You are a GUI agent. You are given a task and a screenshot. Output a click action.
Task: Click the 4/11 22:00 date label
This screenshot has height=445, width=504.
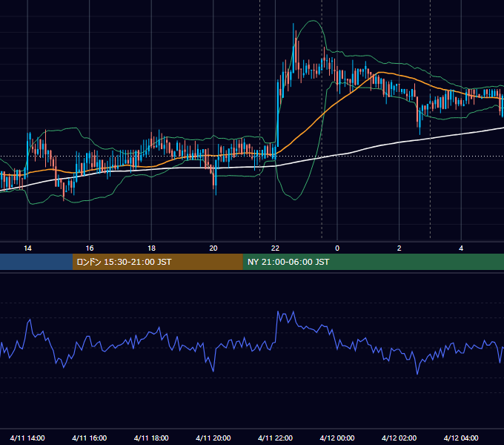(x=275, y=438)
